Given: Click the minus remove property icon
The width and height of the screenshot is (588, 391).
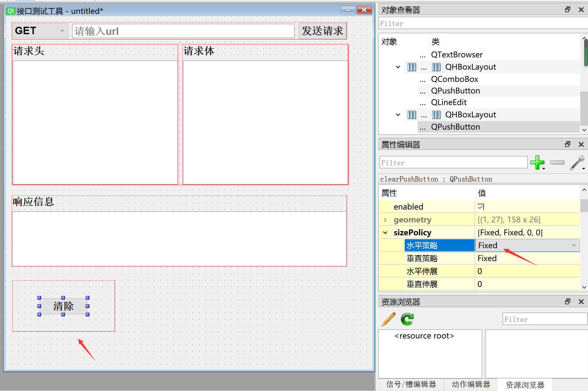Looking at the screenshot, I should (x=557, y=162).
